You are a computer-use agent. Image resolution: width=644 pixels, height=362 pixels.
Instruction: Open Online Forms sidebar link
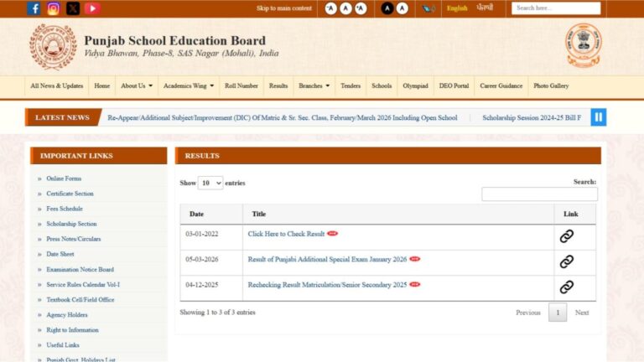click(64, 178)
